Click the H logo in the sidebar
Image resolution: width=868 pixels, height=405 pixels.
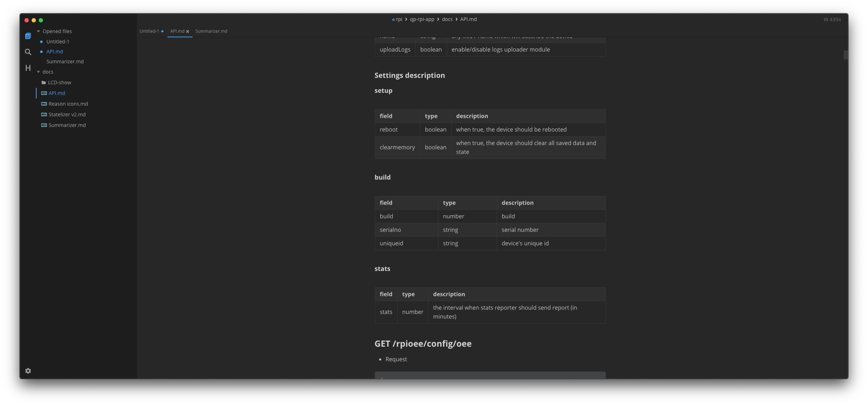(28, 68)
